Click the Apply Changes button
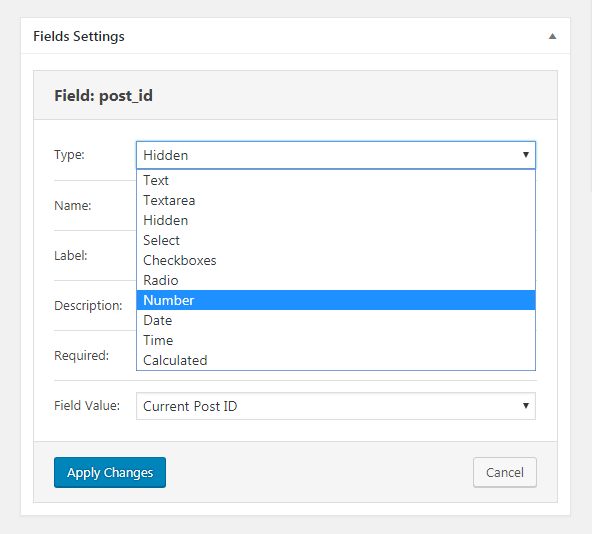The width and height of the screenshot is (592, 534). coord(110,472)
